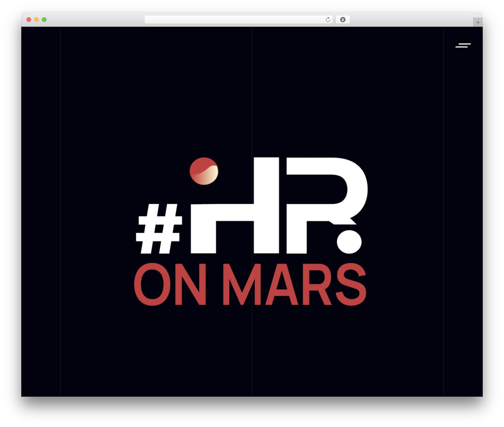Open the hamburger menu icon
Image resolution: width=504 pixels, height=427 pixels.
pos(463,45)
